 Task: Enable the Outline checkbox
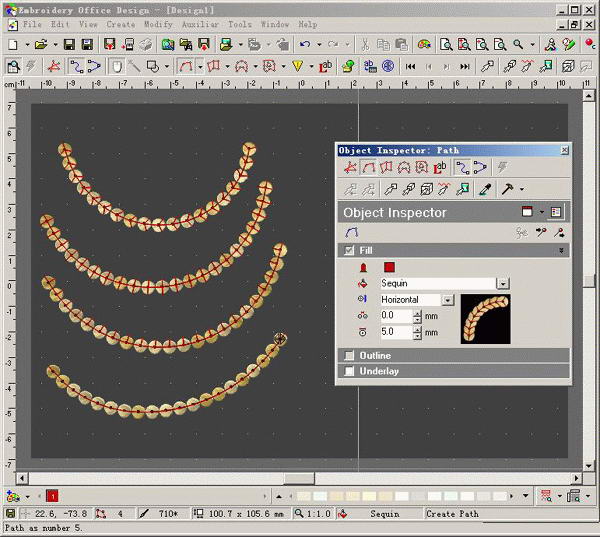(349, 355)
